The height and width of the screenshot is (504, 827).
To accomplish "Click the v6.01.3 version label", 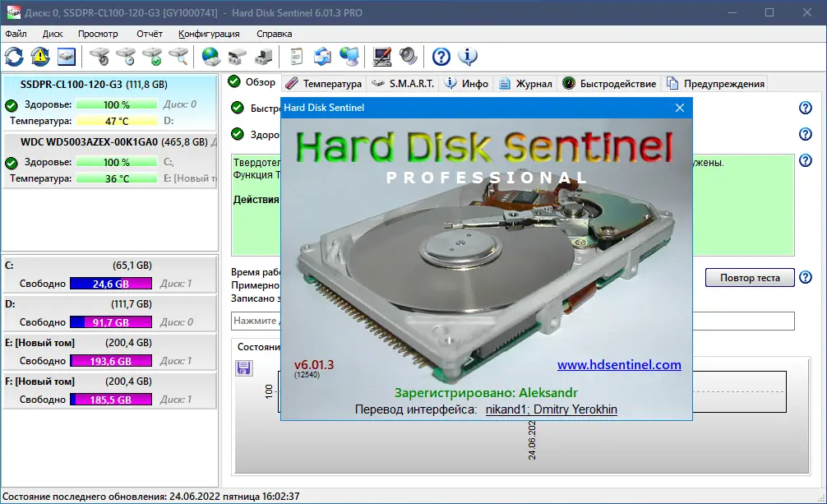I will pyautogui.click(x=314, y=365).
